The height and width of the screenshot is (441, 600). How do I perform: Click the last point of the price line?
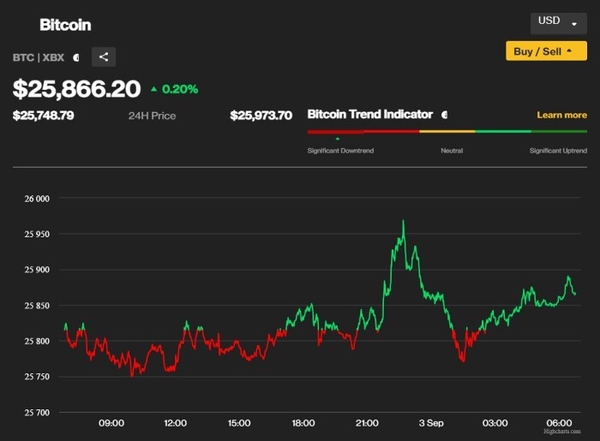pos(575,294)
